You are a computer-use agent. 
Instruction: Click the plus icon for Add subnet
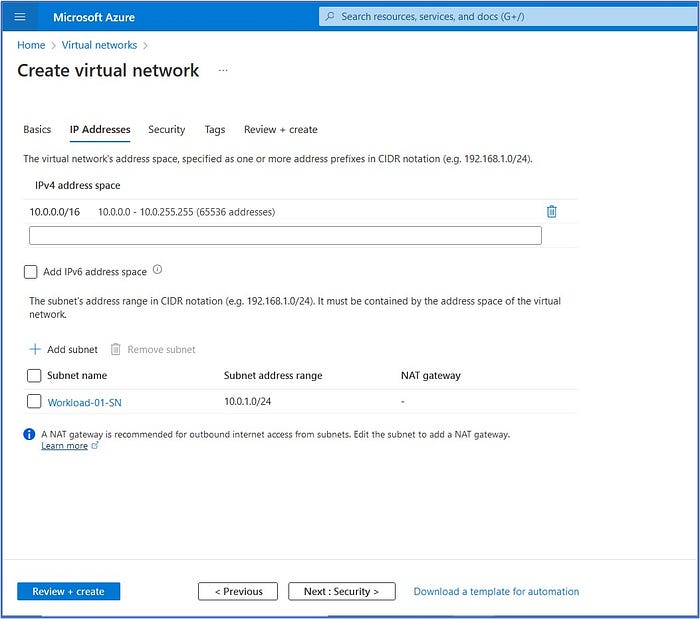coord(35,349)
